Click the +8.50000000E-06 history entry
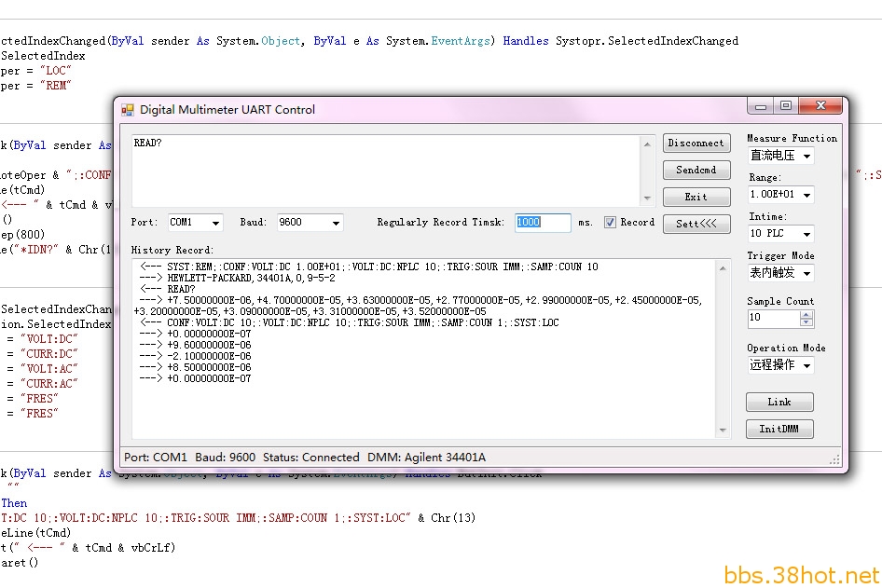The height and width of the screenshot is (588, 882). (x=195, y=367)
